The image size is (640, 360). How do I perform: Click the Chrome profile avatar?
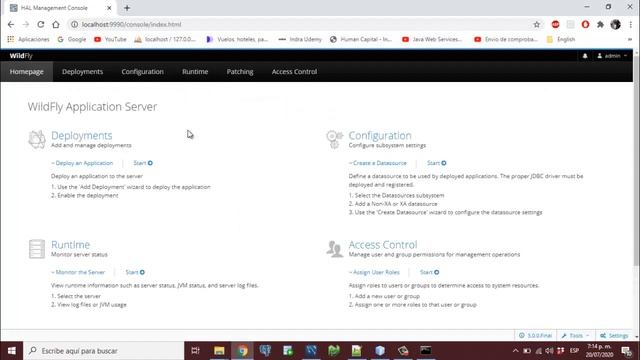pos(616,24)
